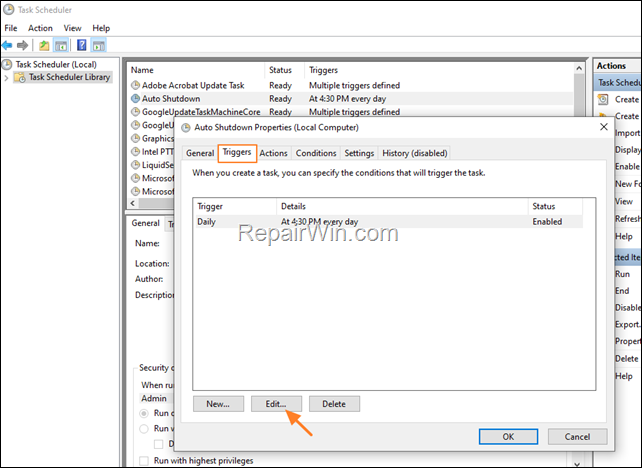
Task: Enable the Run with highest privileges checkbox
Action: click(146, 461)
